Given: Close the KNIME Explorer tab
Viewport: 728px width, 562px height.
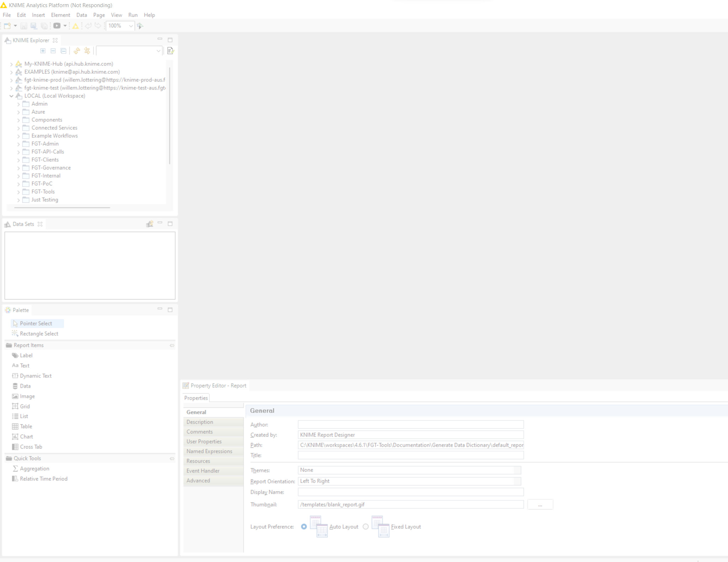Looking at the screenshot, I should click(55, 40).
